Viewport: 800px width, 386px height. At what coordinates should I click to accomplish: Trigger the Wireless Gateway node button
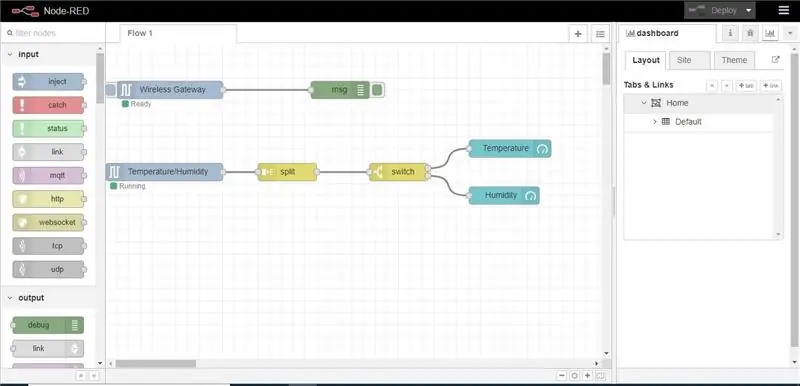coord(110,90)
